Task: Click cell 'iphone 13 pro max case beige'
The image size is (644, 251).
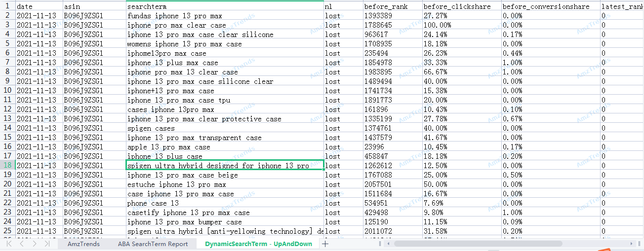Action: pos(225,175)
